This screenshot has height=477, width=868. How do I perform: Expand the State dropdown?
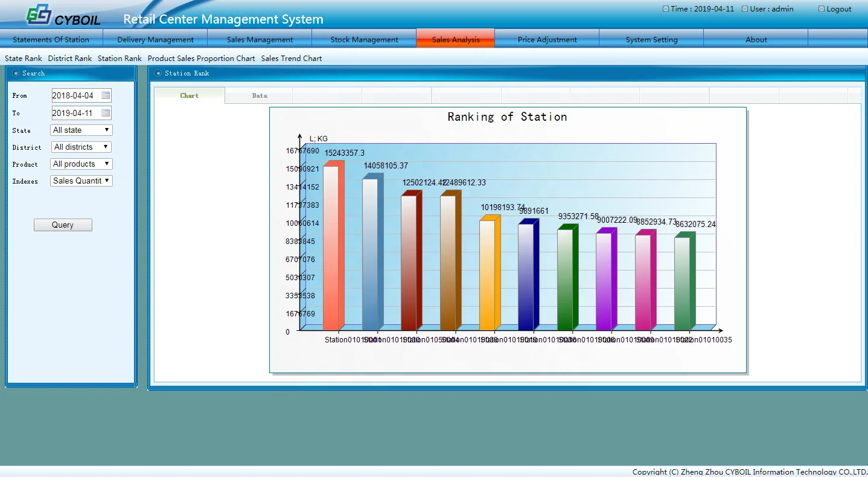[81, 130]
